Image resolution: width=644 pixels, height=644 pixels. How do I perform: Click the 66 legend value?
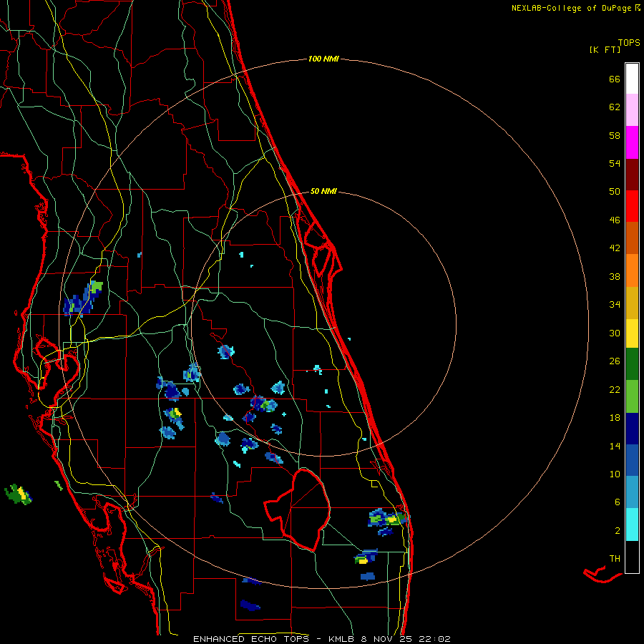(x=615, y=79)
